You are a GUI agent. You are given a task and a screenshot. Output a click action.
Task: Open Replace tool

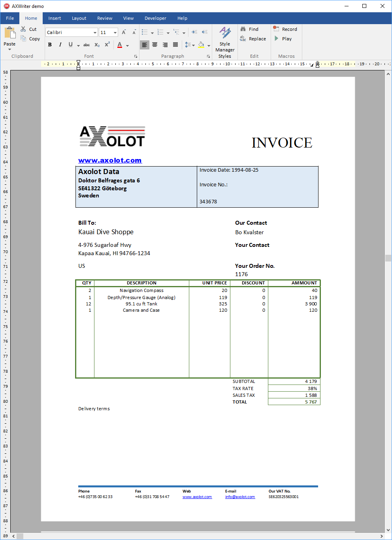[253, 39]
